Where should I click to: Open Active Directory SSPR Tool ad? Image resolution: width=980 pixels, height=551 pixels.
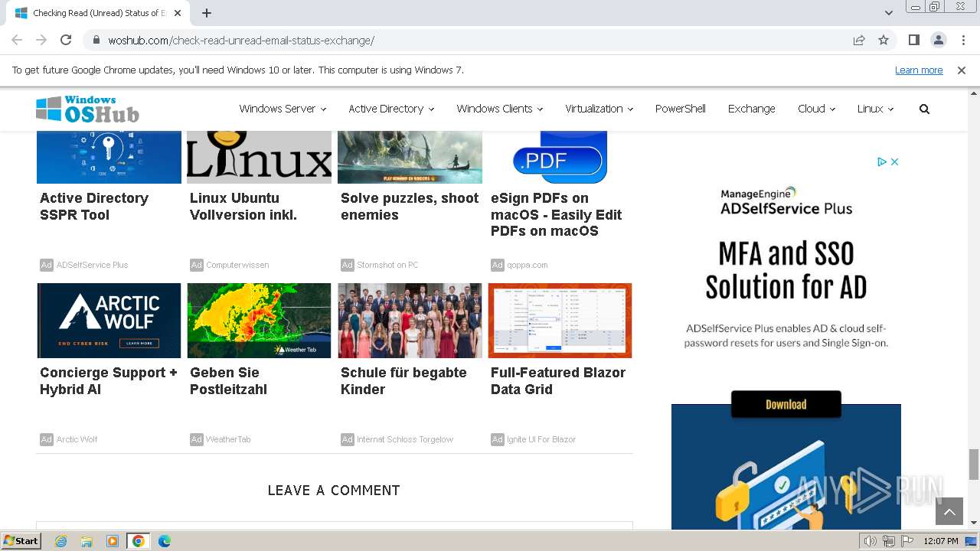click(94, 207)
